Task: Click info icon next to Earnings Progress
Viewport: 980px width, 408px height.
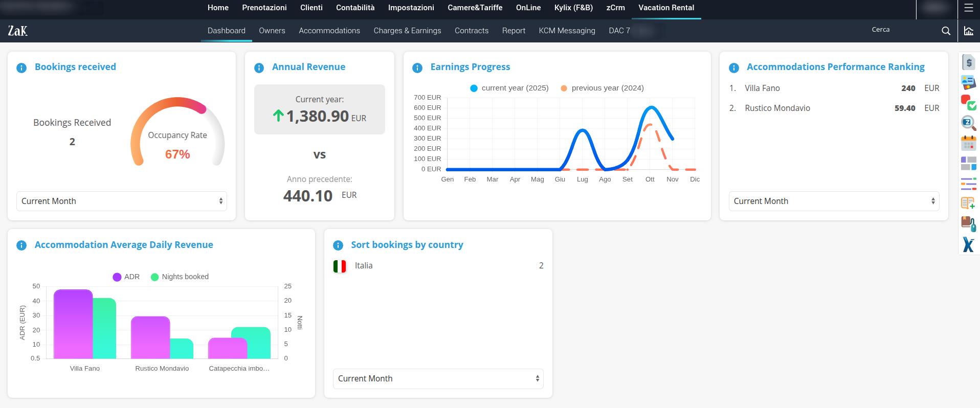Action: tap(417, 67)
